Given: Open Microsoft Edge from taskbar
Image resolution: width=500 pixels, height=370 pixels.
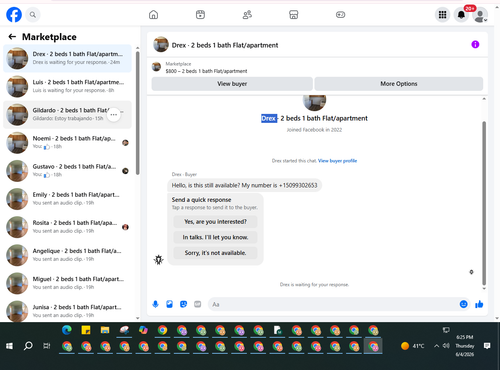Looking at the screenshot, I should click(67, 330).
